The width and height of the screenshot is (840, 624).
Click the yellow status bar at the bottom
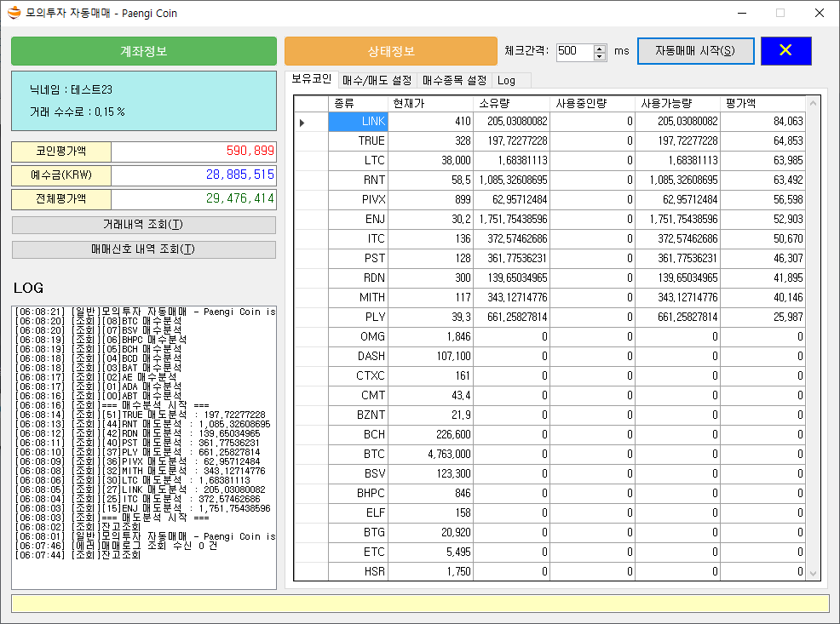(420, 604)
